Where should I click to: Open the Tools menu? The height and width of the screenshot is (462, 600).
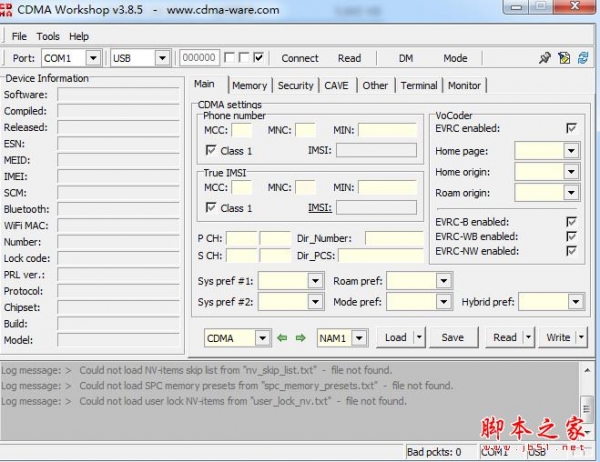pos(48,36)
